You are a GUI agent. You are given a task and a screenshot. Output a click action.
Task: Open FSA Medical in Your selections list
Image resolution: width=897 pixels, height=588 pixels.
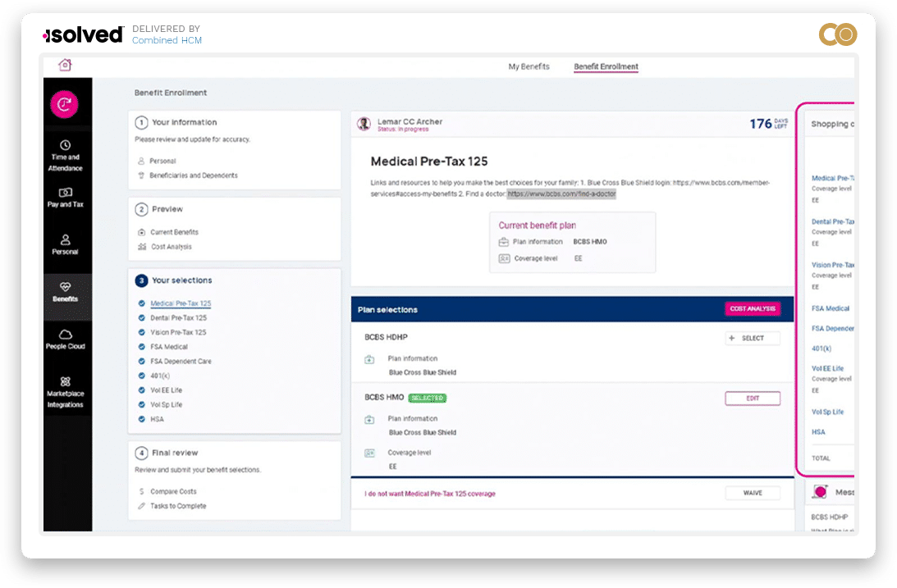click(x=169, y=347)
